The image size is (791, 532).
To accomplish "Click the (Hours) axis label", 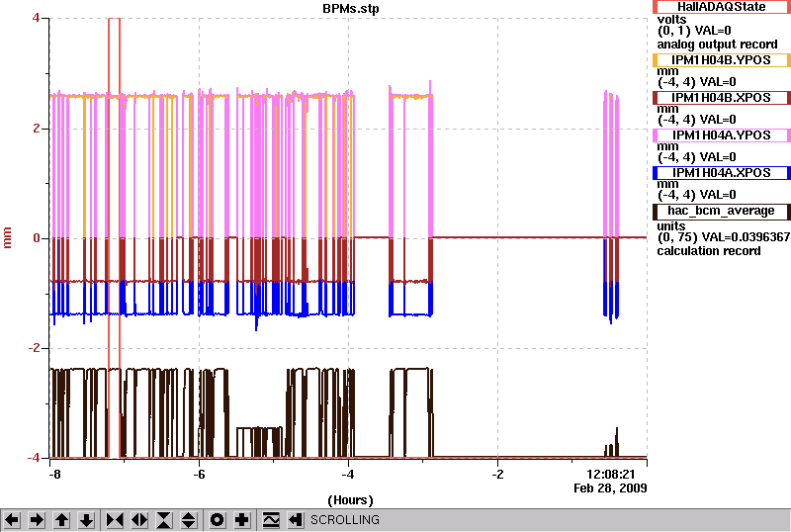I will click(x=351, y=500).
